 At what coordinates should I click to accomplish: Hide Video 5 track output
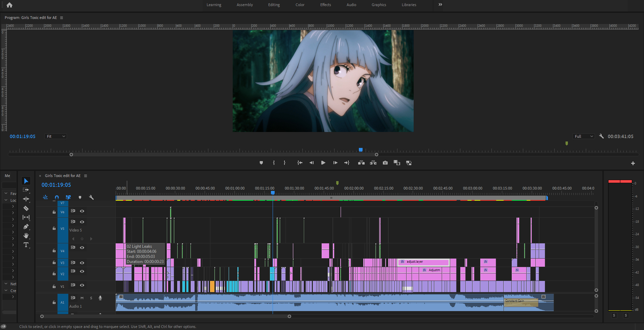point(82,222)
